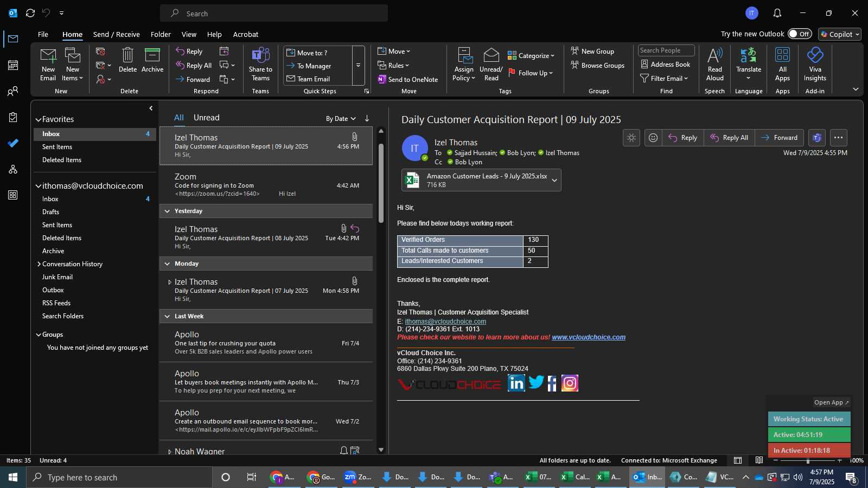Viewport: 868px width, 488px height.
Task: Click Reply in reading pane
Action: click(682, 138)
